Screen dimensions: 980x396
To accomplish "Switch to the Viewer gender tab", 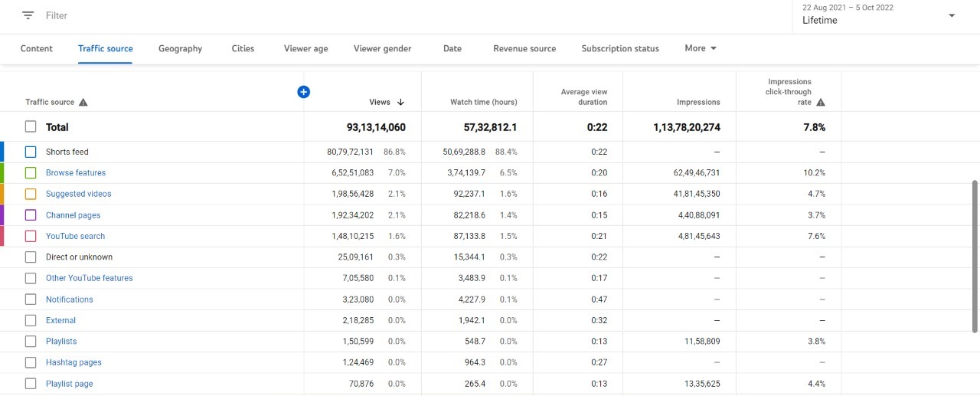I will point(382,48).
